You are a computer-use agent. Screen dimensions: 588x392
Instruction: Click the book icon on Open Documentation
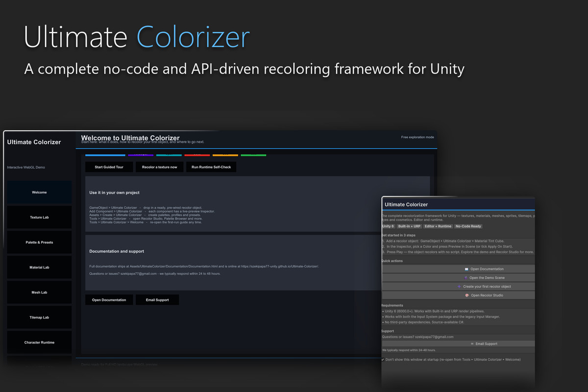click(466, 269)
